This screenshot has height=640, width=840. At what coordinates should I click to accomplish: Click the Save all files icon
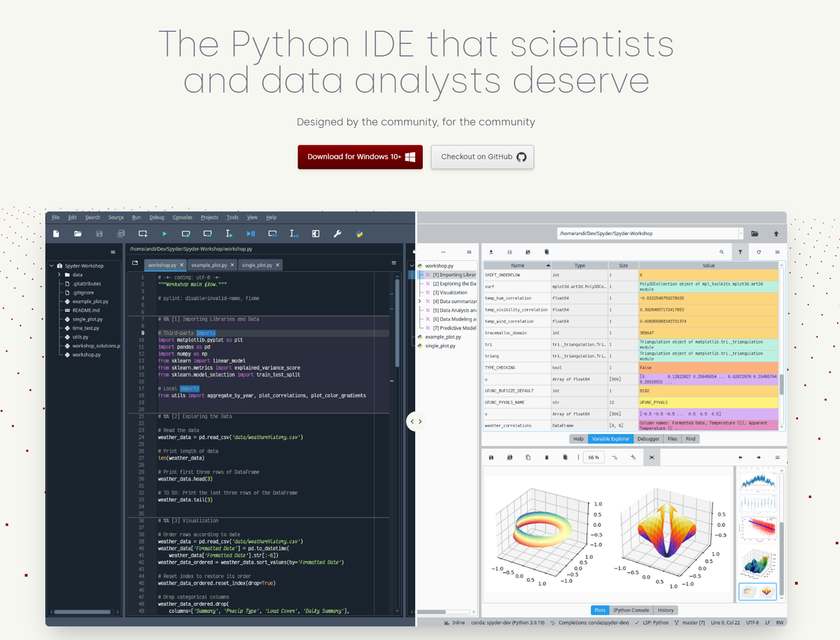121,234
